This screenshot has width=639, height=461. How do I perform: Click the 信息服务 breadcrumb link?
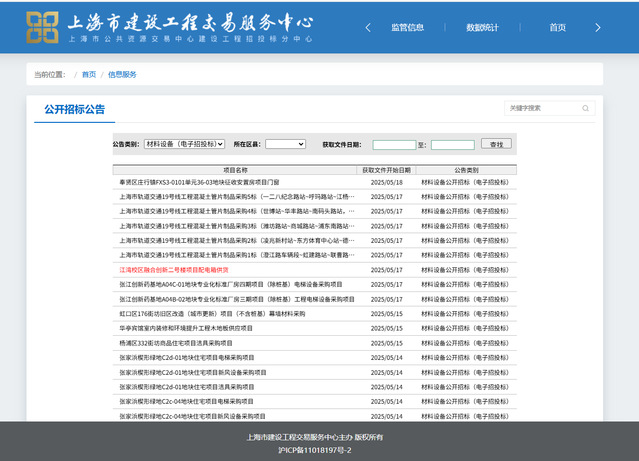pos(122,74)
